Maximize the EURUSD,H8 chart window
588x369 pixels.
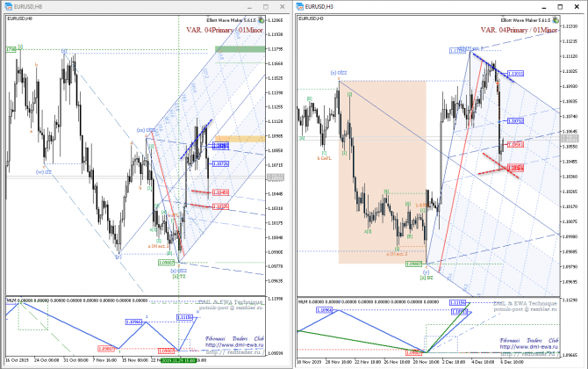click(x=266, y=7)
